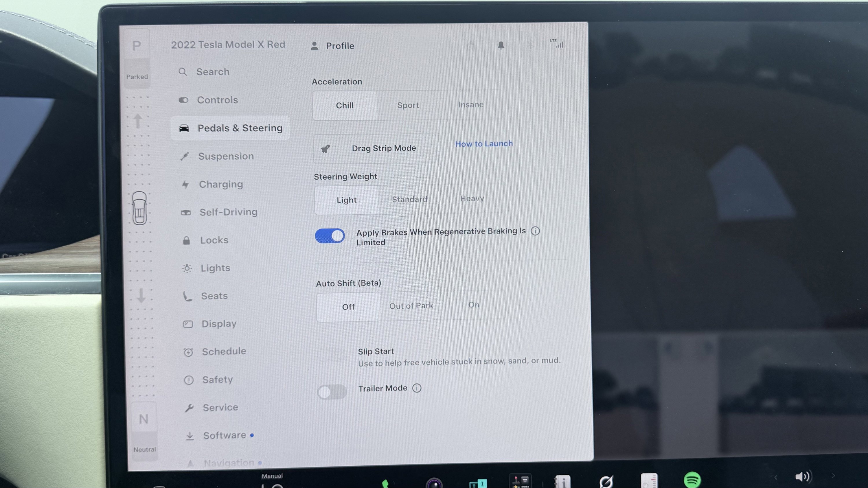The image size is (868, 488).
Task: Set Steering Weight to Standard
Action: 409,199
